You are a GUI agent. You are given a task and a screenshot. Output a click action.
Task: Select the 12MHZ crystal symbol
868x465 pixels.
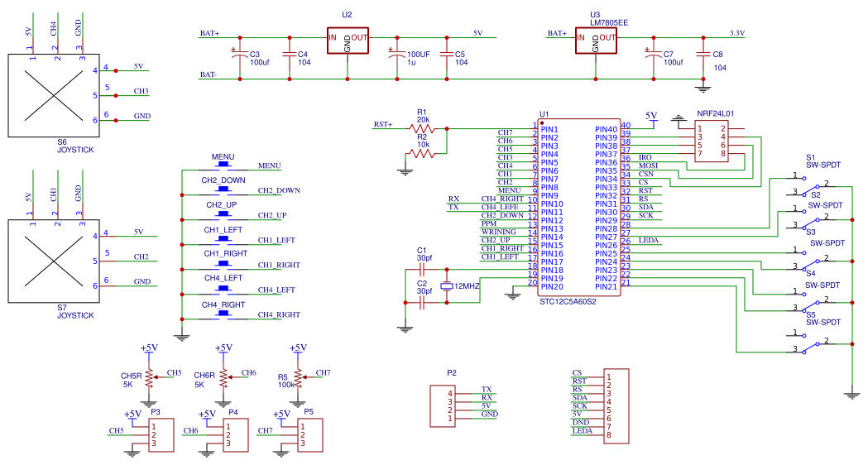pos(447,286)
